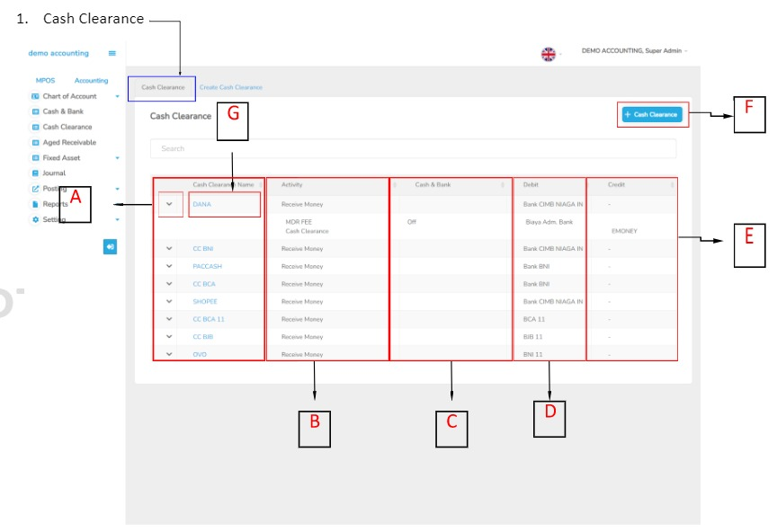This screenshot has height=532, width=777.
Task: Click the UK flag language icon
Action: coord(548,54)
